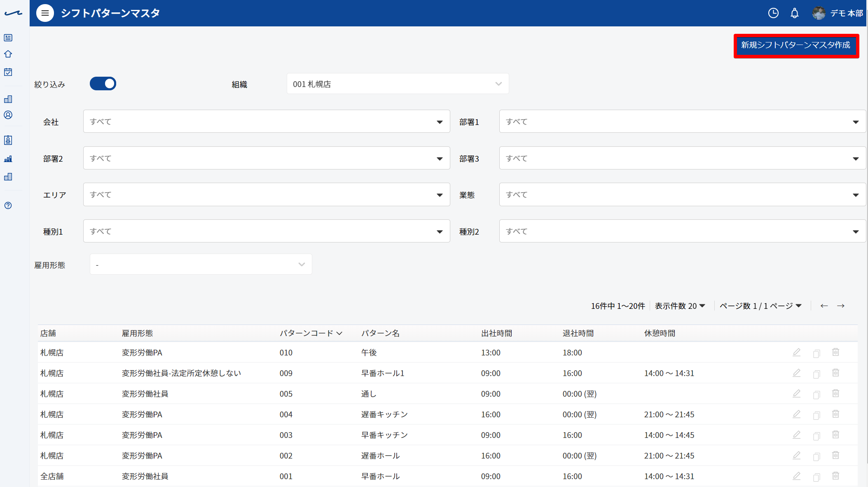868x487 pixels.
Task: Click デモ 本部 user name
Action: tap(847, 13)
